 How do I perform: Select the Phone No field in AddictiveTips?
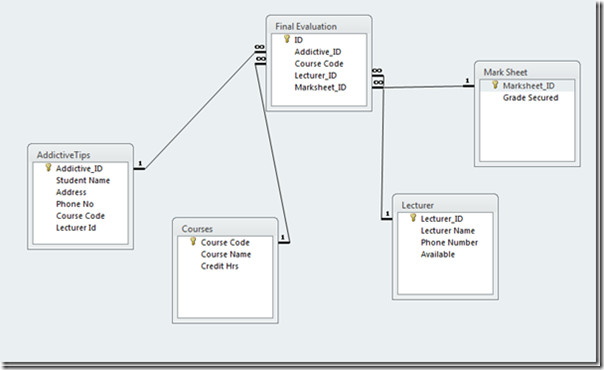pyautogui.click(x=75, y=204)
